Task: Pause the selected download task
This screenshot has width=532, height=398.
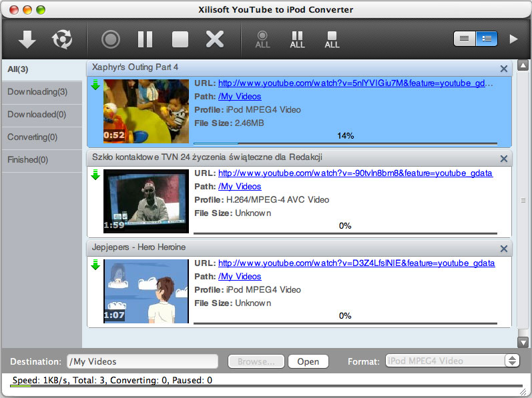Action: pos(145,39)
